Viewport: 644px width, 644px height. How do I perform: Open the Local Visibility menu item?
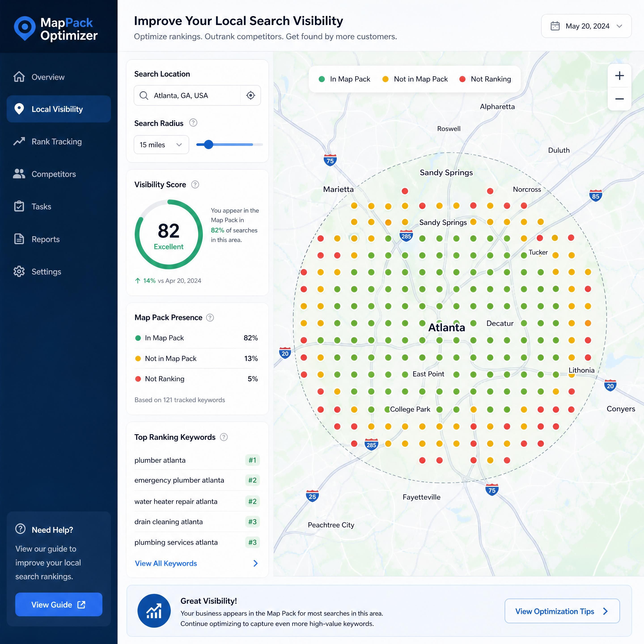tap(59, 109)
